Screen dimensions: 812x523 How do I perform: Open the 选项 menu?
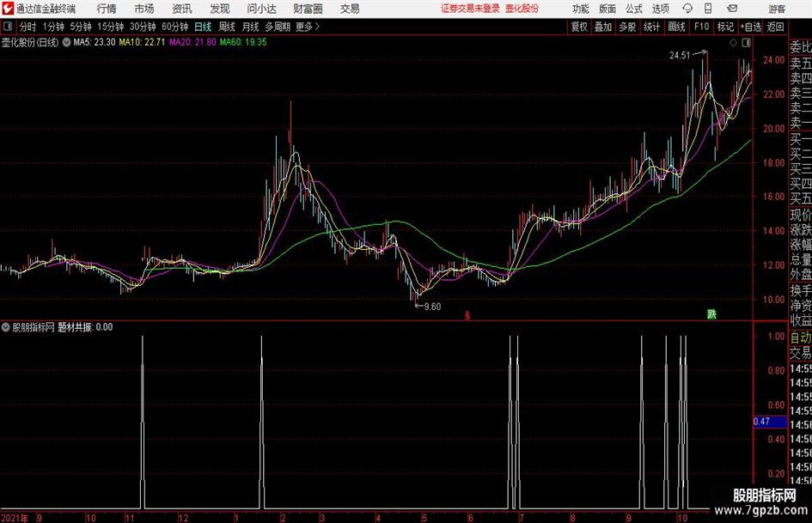[660, 9]
